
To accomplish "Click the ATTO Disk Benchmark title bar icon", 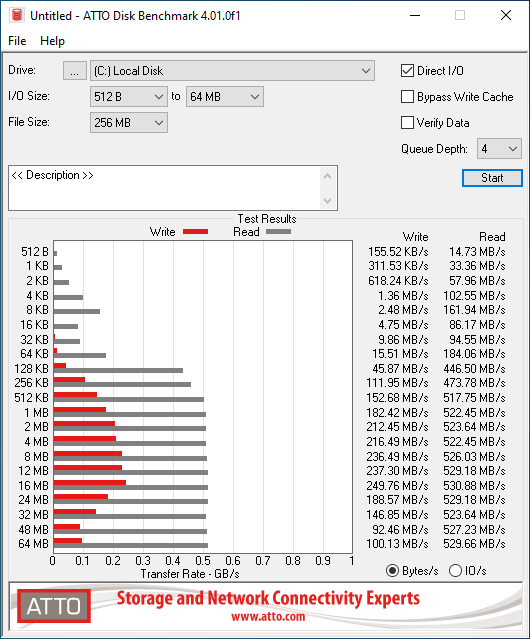I will coord(17,15).
